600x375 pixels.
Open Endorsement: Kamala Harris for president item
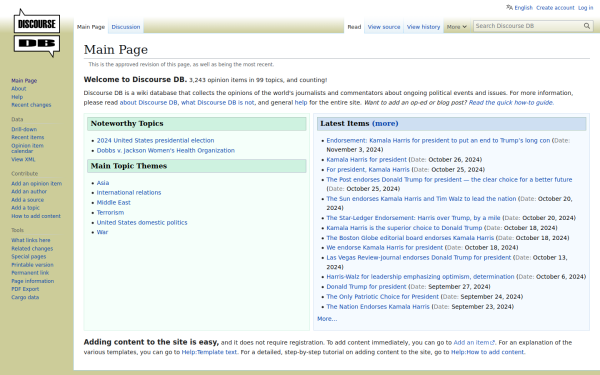[438, 140]
